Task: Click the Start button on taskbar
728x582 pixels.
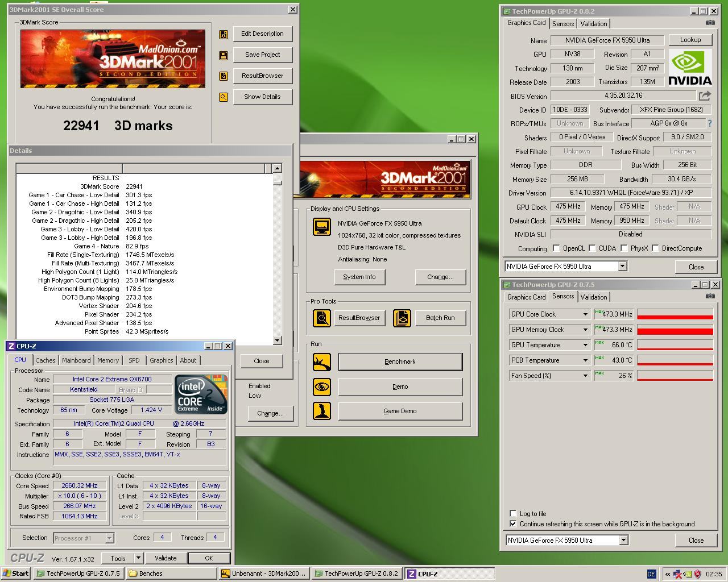Action: [x=16, y=573]
